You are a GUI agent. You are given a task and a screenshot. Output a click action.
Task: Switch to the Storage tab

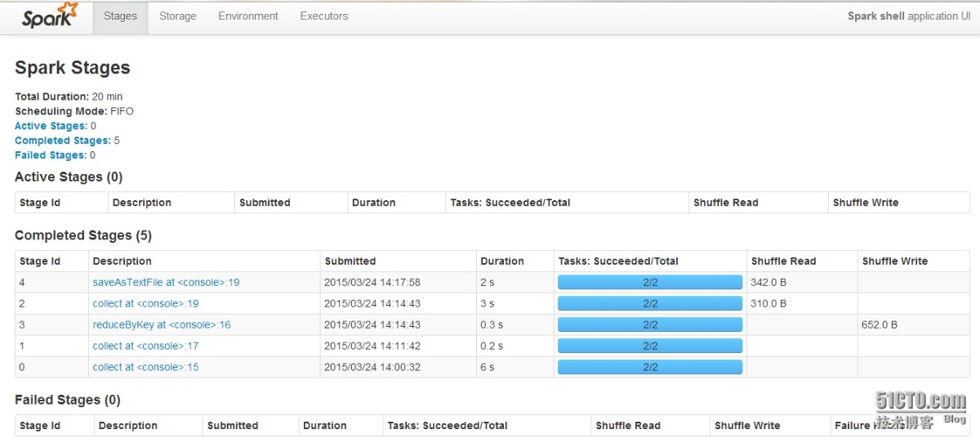[177, 16]
